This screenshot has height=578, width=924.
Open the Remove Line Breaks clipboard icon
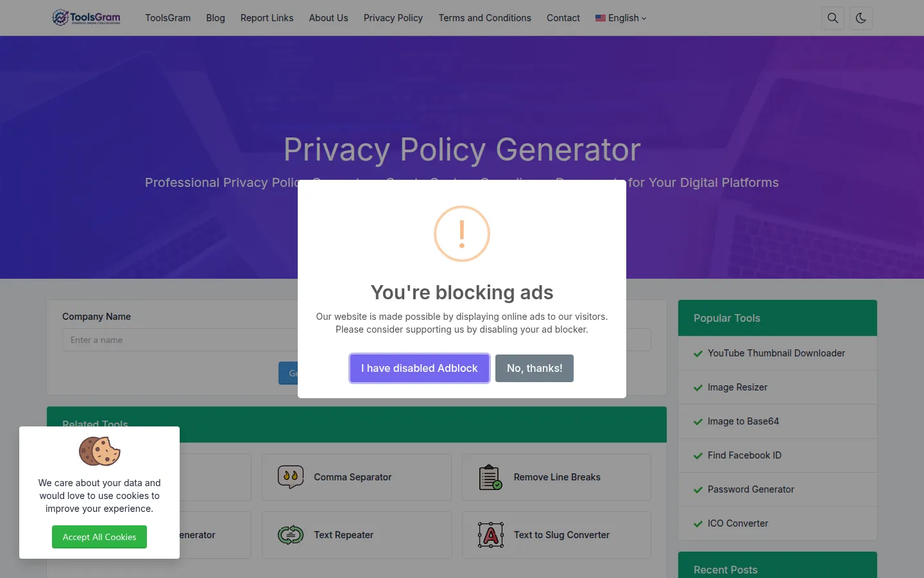point(490,477)
